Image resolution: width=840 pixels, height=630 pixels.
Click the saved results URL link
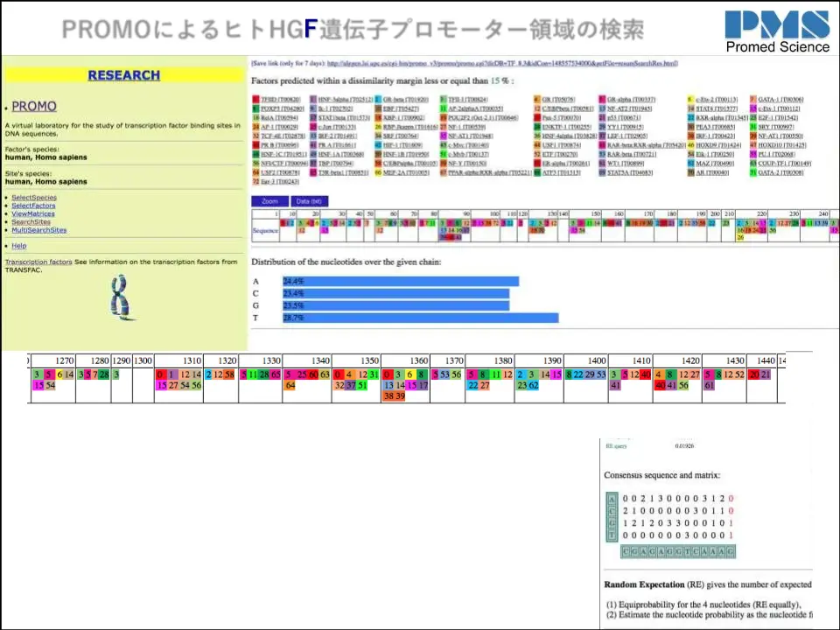pyautogui.click(x=502, y=63)
